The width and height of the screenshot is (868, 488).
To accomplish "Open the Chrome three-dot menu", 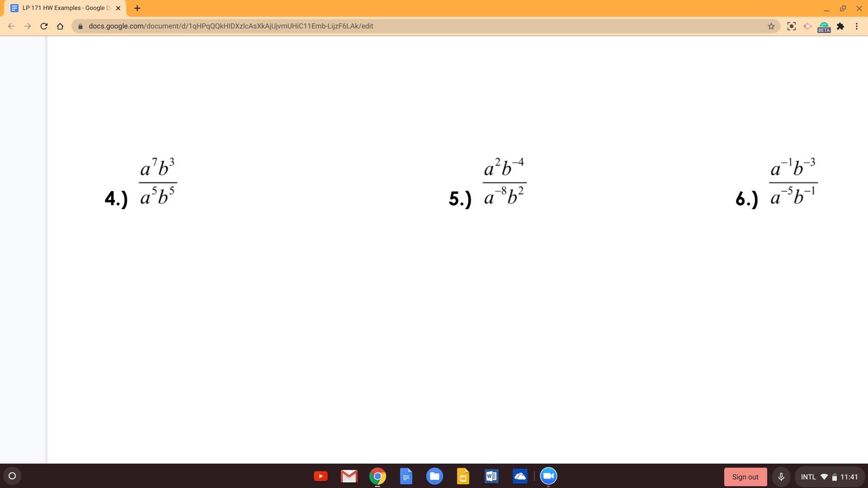I will point(857,26).
